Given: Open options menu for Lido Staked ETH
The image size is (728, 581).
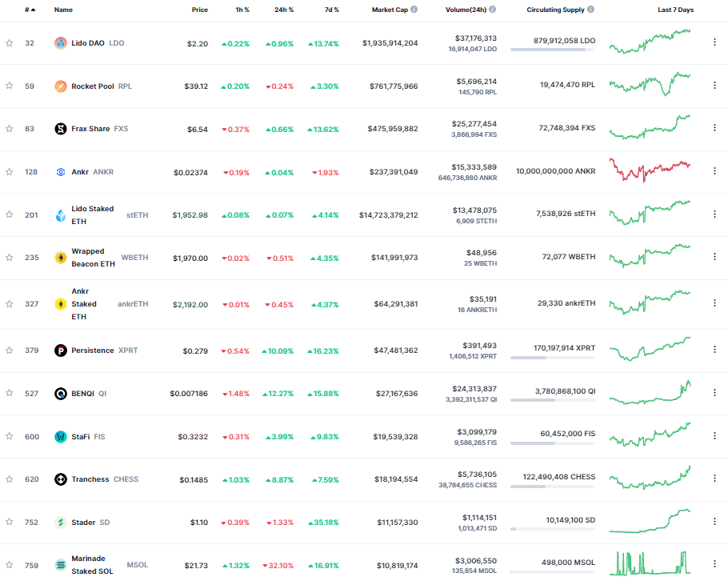Looking at the screenshot, I should tap(714, 214).
